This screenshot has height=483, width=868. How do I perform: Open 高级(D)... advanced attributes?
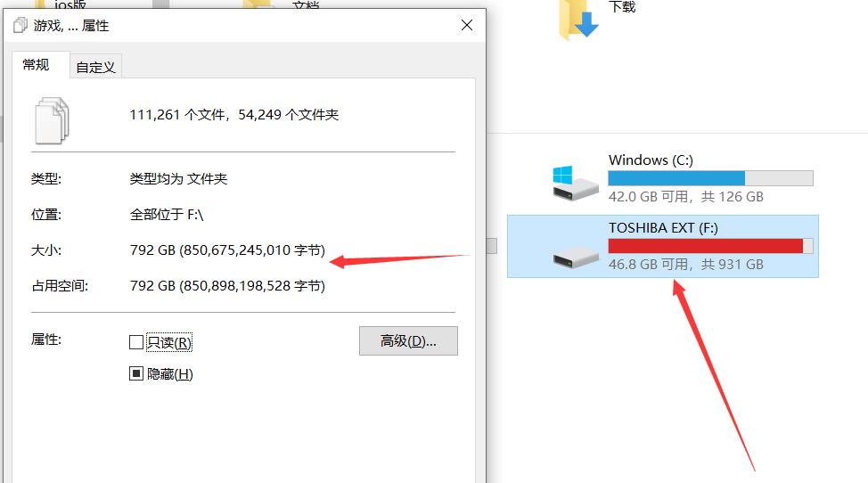pos(408,340)
